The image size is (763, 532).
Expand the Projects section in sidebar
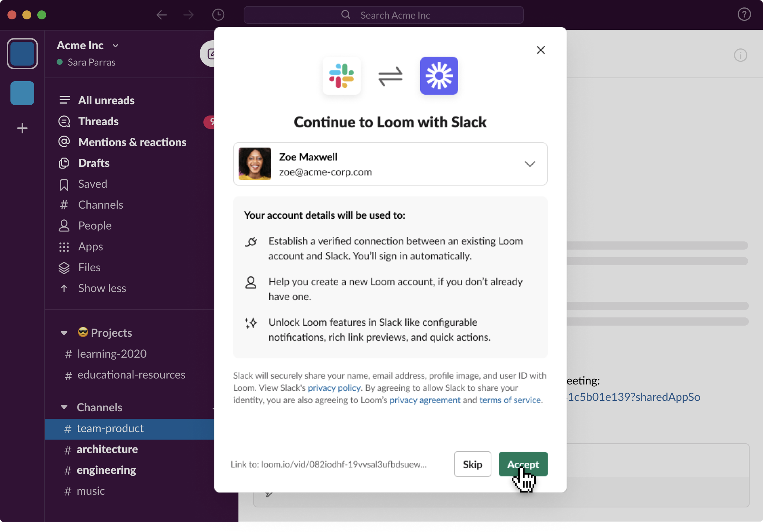point(64,333)
